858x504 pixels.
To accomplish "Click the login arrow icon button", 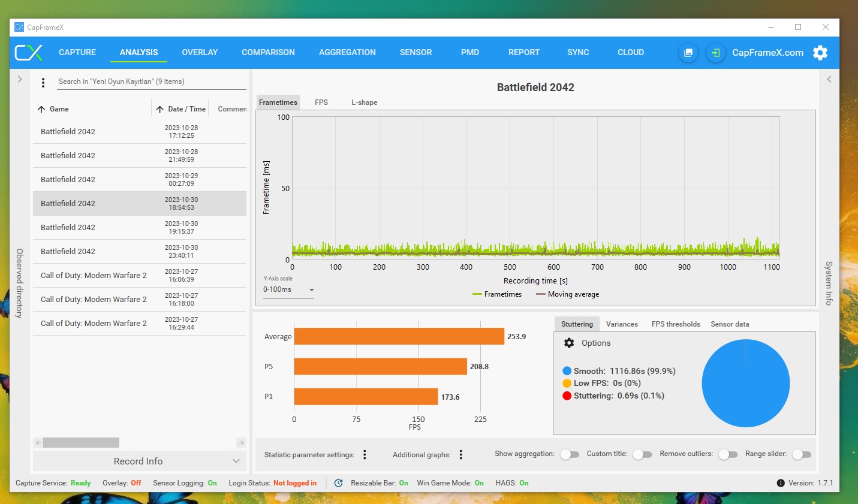I will [715, 53].
